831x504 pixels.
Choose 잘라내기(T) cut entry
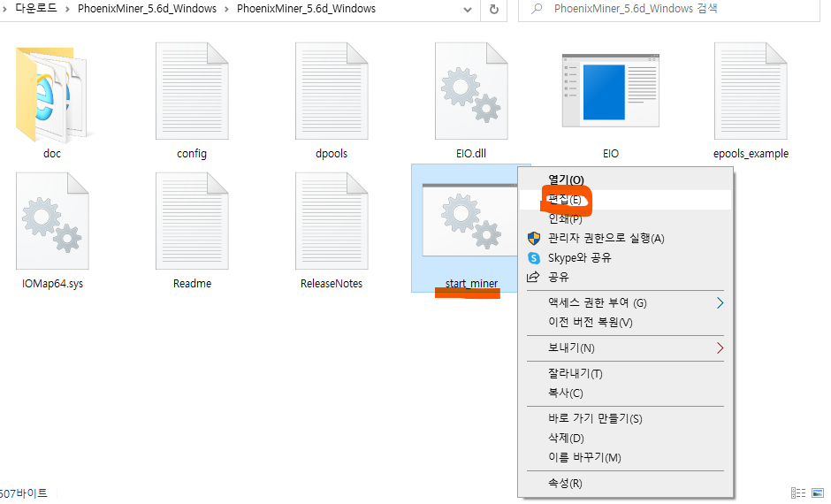(x=625, y=374)
